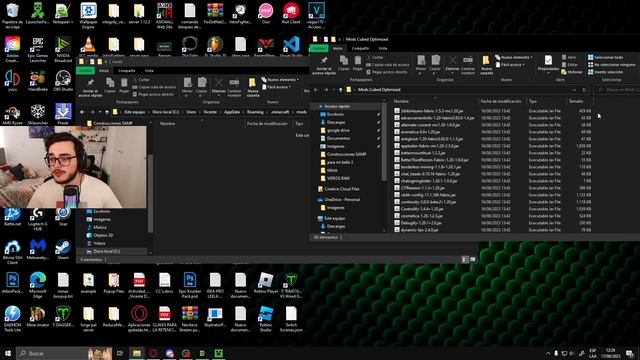The height and width of the screenshot is (360, 640).
Task: Refresh the Mods Cubed Optimized folder view
Action: click(x=584, y=90)
